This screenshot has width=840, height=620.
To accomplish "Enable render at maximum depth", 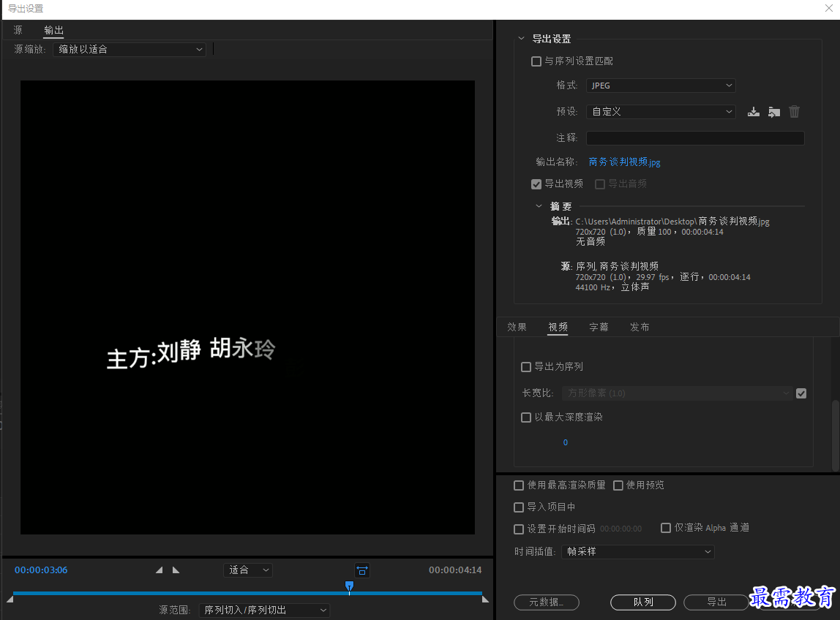I will tap(525, 417).
